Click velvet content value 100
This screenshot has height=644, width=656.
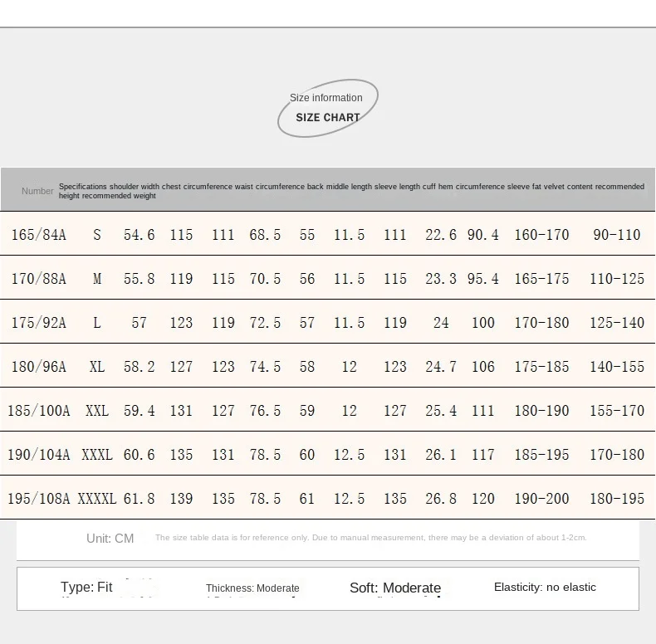click(x=482, y=323)
